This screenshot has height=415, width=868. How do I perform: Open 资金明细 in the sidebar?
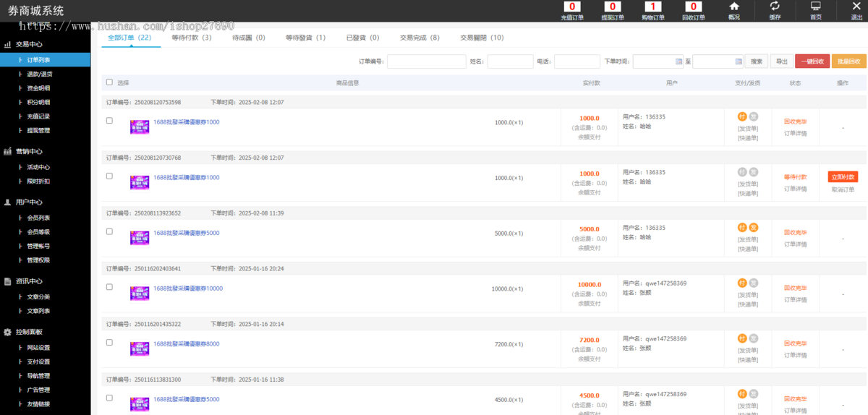coord(39,88)
